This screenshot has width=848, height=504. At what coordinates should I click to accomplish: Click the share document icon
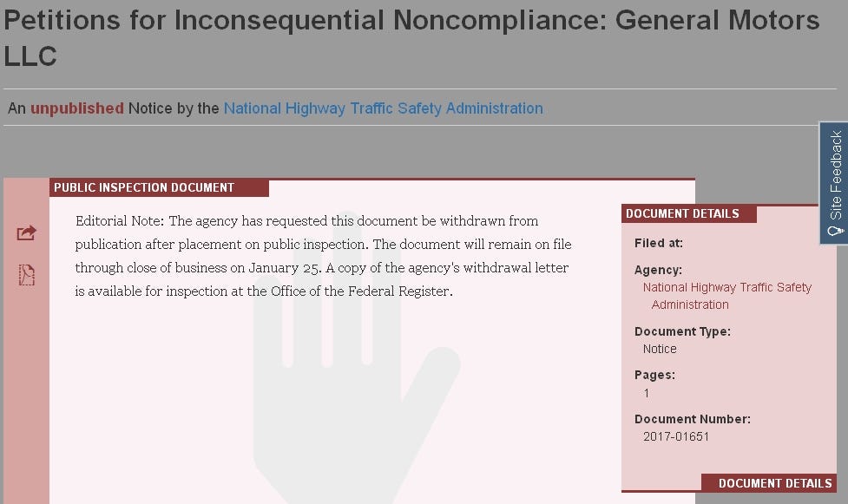pos(26,232)
